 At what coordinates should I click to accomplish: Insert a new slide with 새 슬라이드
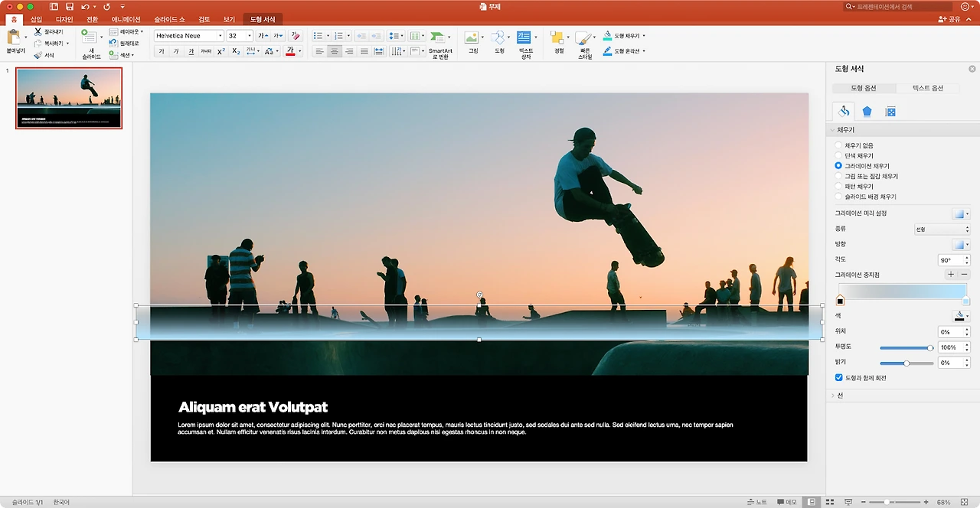coord(90,37)
